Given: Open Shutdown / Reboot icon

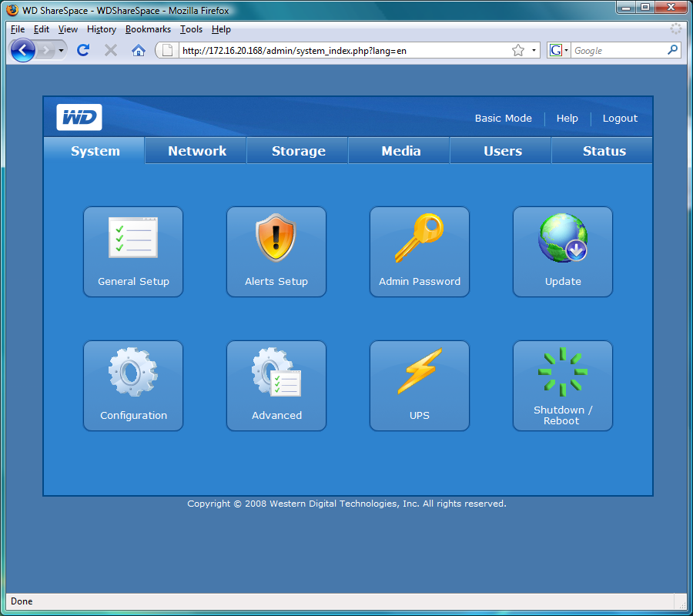Looking at the screenshot, I should 563,372.
